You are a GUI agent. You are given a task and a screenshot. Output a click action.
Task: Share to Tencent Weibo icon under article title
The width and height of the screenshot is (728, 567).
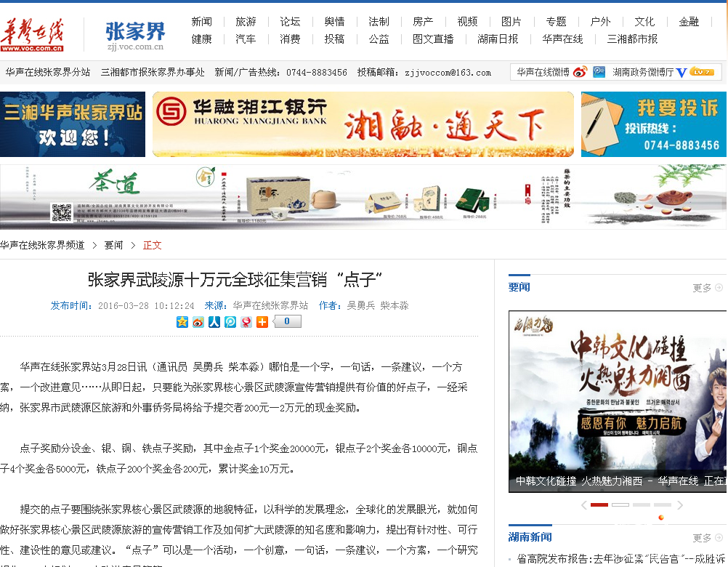(x=230, y=322)
